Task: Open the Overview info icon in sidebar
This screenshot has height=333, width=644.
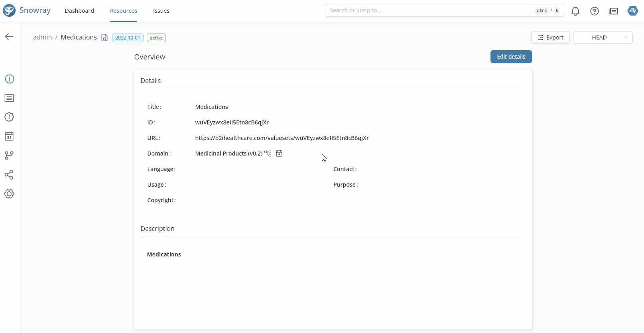Action: tap(9, 79)
